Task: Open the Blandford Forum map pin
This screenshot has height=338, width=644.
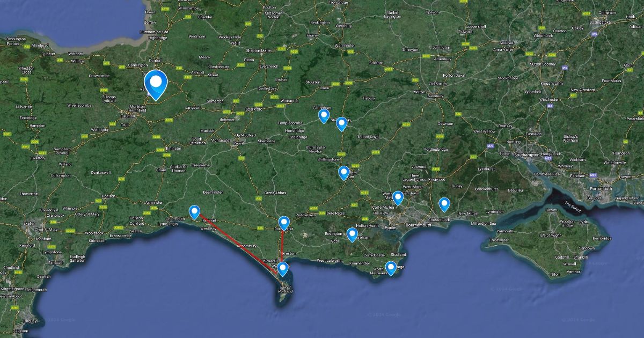Action: (x=344, y=173)
